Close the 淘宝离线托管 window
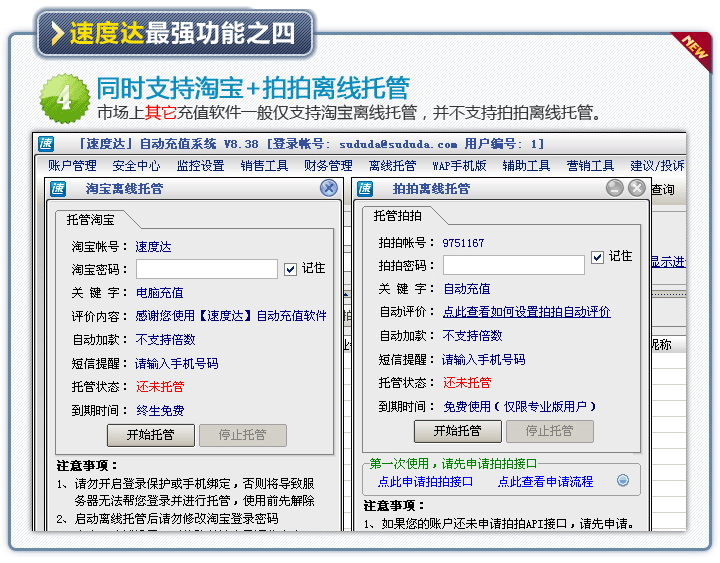The height and width of the screenshot is (563, 720). [329, 188]
